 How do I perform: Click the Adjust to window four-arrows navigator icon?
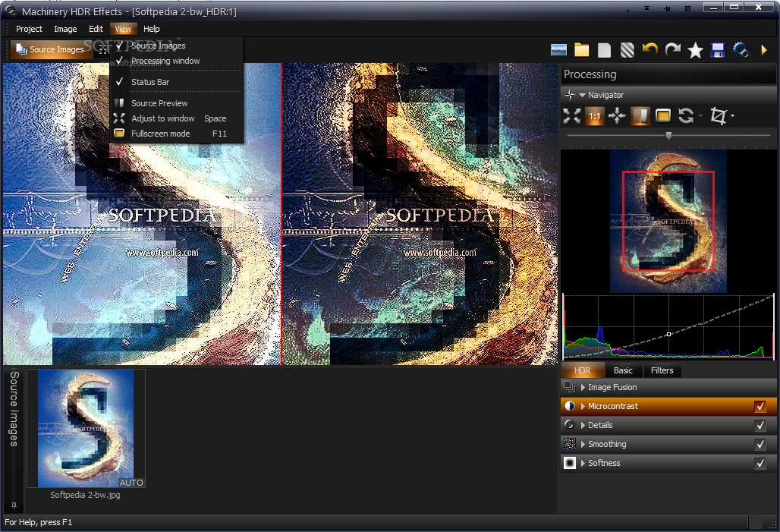point(571,116)
